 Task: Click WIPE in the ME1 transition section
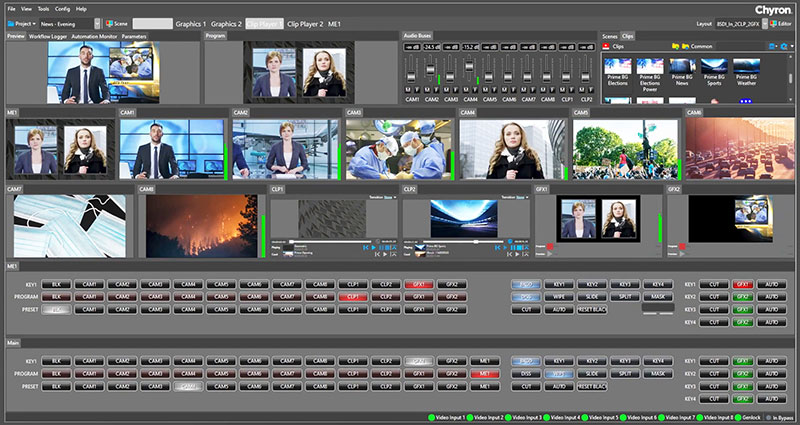pyautogui.click(x=559, y=297)
